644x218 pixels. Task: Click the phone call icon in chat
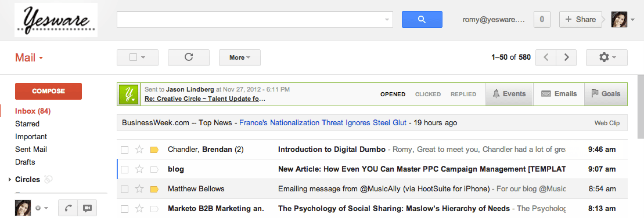tap(68, 208)
